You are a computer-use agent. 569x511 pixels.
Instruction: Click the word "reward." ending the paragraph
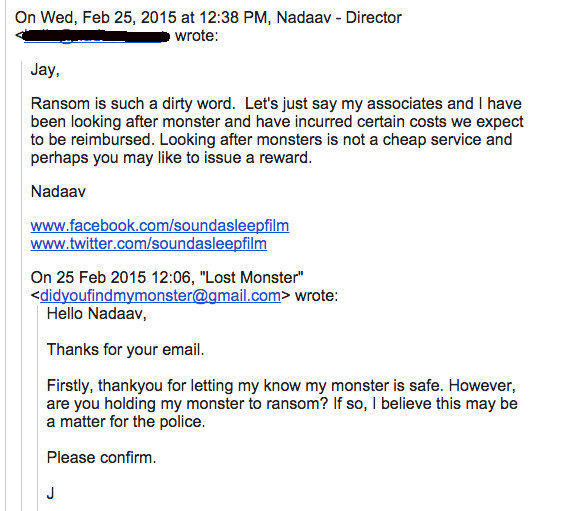285,158
